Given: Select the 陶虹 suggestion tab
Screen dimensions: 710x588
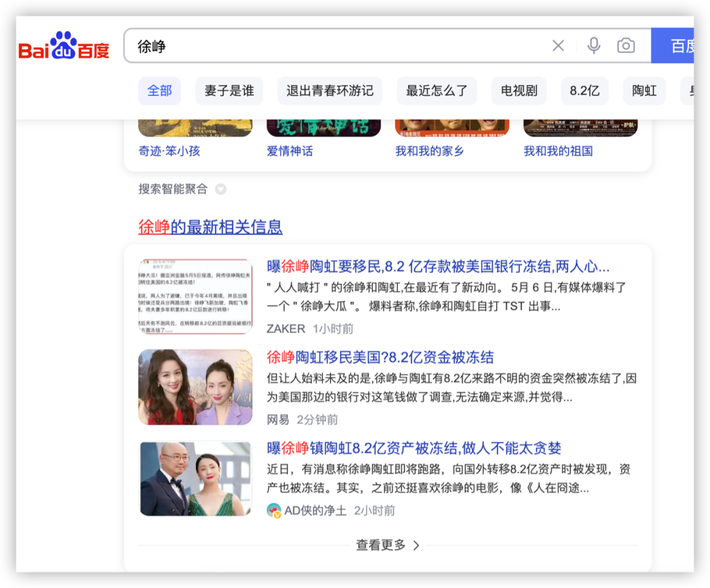Looking at the screenshot, I should coord(644,91).
